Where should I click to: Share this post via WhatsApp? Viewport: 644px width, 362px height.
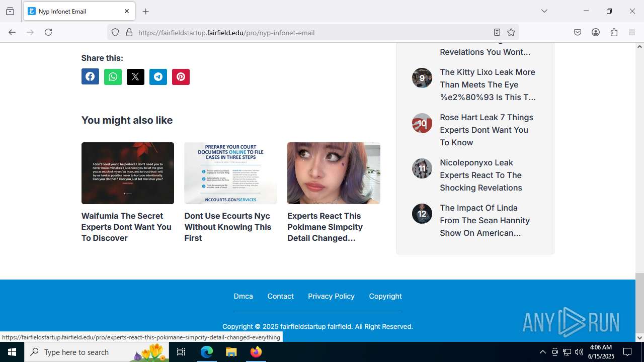(x=113, y=76)
